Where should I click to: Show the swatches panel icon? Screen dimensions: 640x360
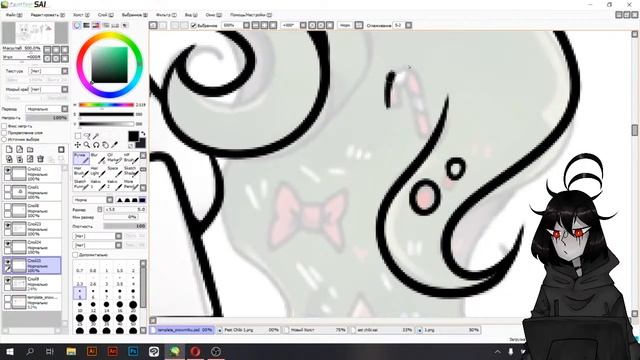[x=115, y=25]
